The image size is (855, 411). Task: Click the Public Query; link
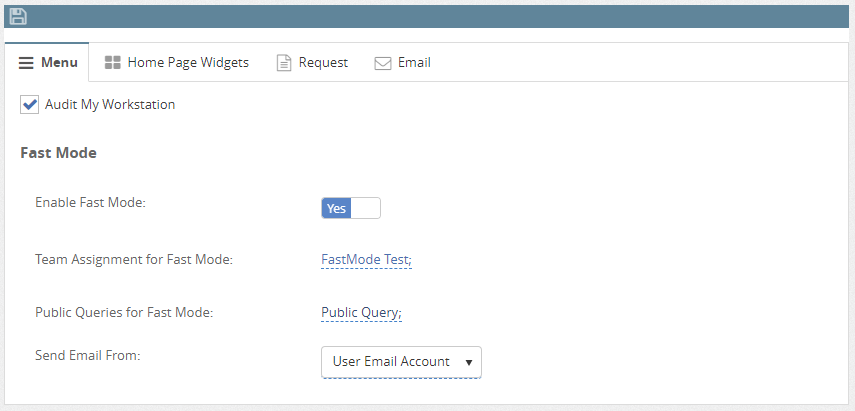coord(362,313)
